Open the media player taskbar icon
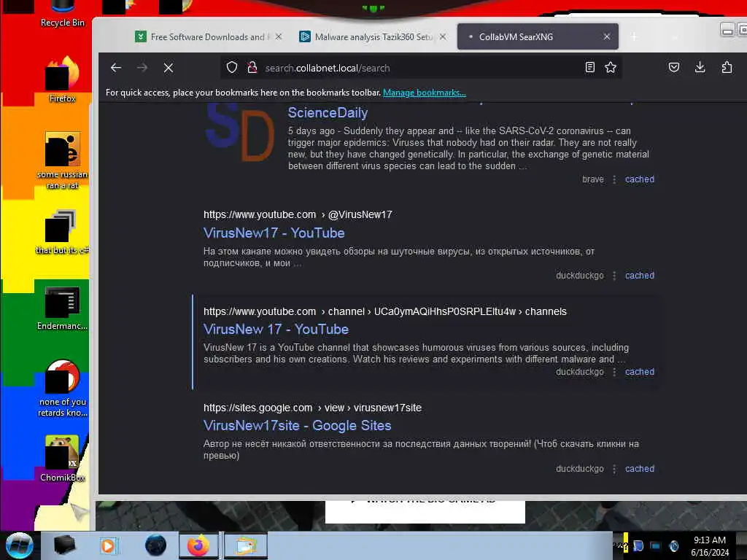 (108, 545)
